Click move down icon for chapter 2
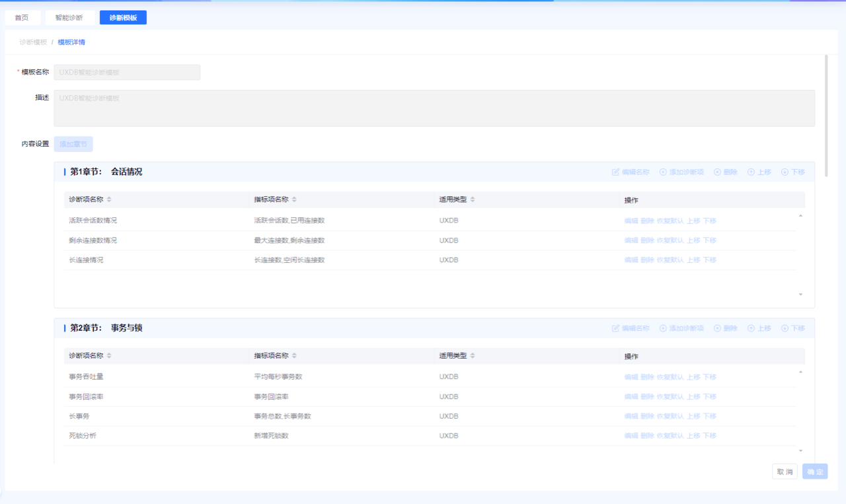The image size is (846, 504). pos(785,328)
